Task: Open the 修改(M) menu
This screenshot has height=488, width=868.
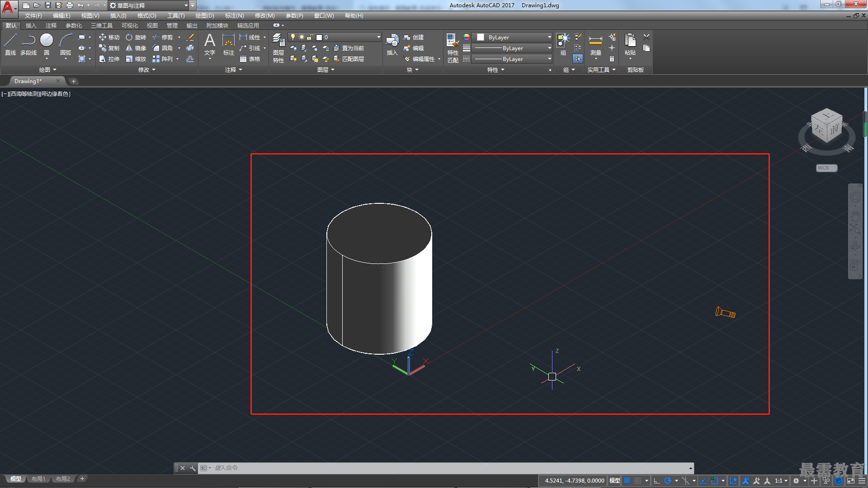Action: 264,15
